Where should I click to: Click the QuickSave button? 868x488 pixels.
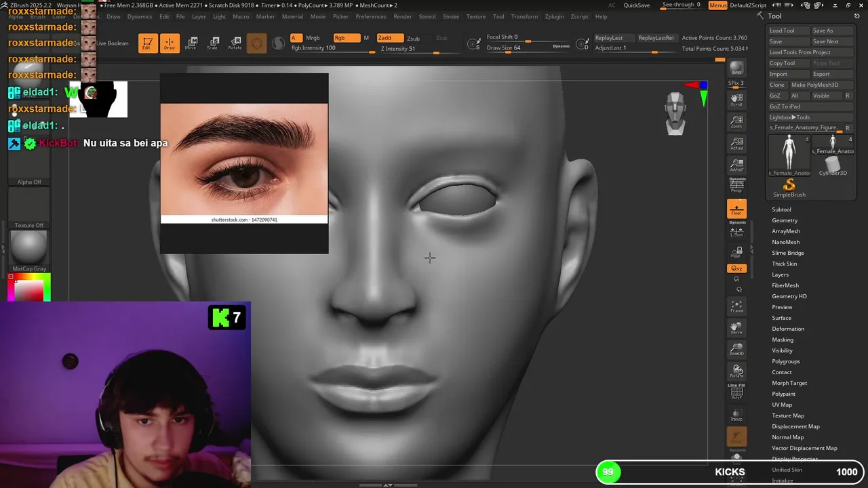pyautogui.click(x=637, y=5)
